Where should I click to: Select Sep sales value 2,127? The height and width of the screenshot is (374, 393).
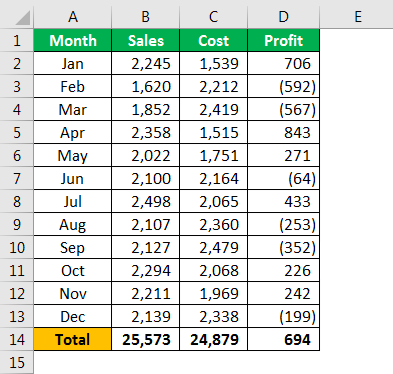[146, 247]
